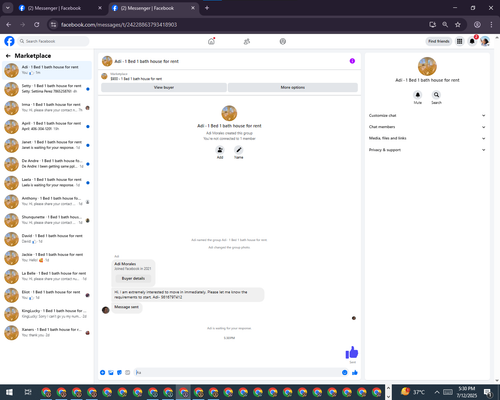Open more actions plus icon in composer
Image resolution: width=500 pixels, height=400 pixels.
[x=103, y=372]
